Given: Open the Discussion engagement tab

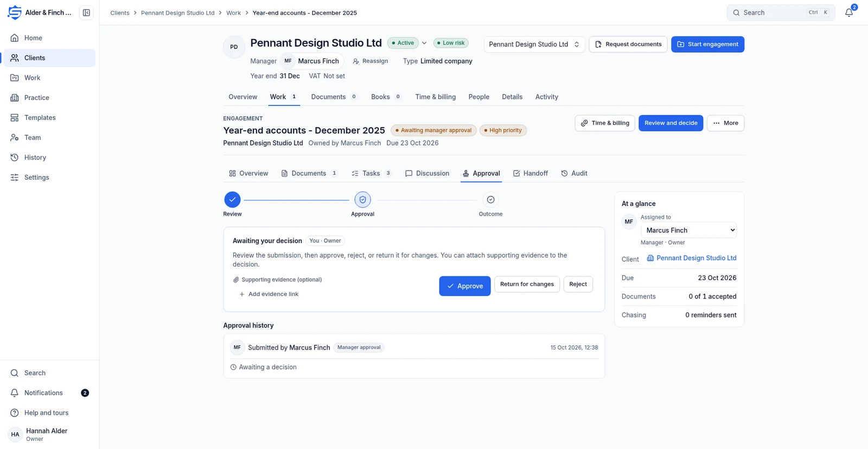Looking at the screenshot, I should point(427,173).
